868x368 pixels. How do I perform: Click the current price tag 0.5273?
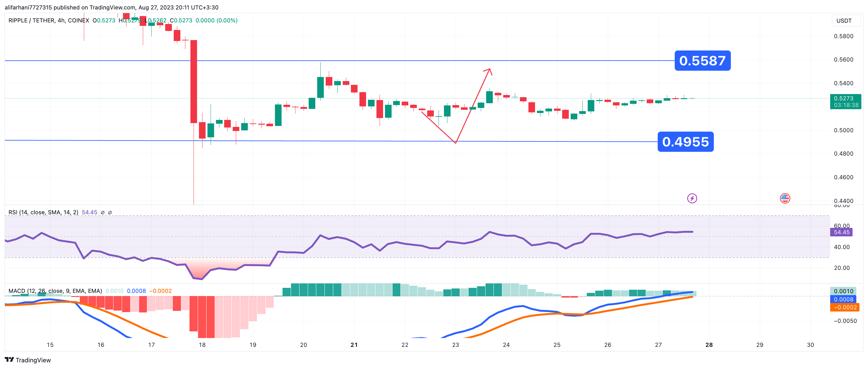(845, 102)
